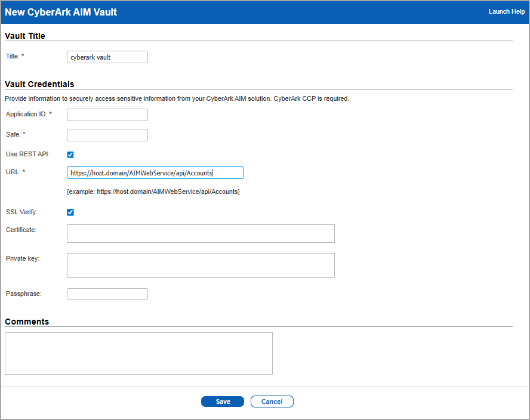
Task: Click the Comments section heading
Action: [x=27, y=321]
